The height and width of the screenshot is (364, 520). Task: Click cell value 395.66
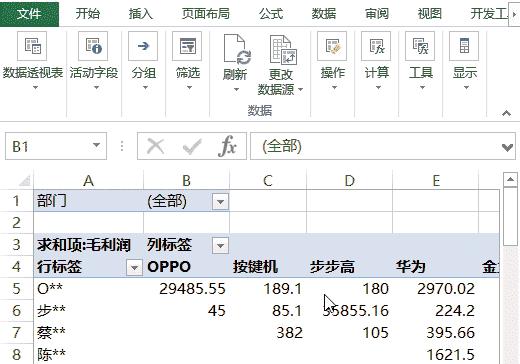pos(450,333)
